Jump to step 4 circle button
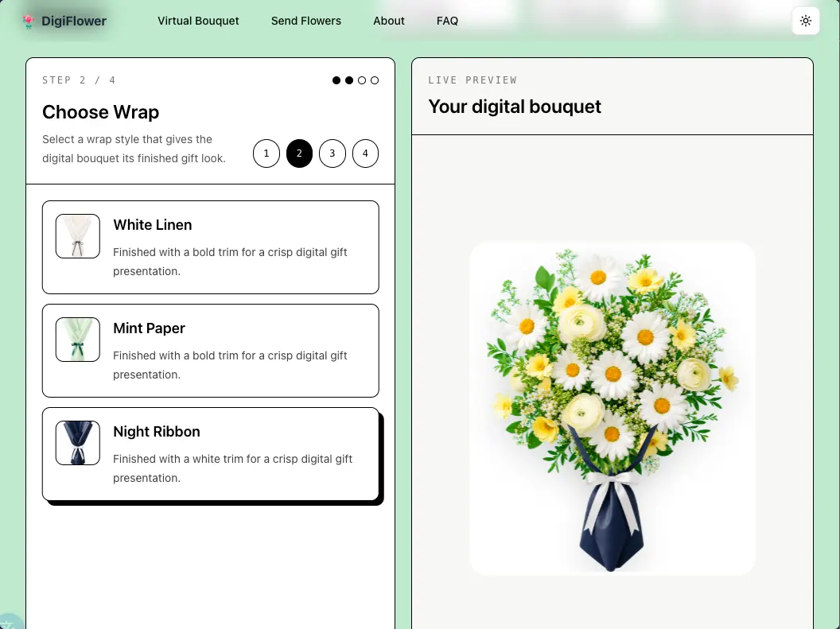 [365, 153]
